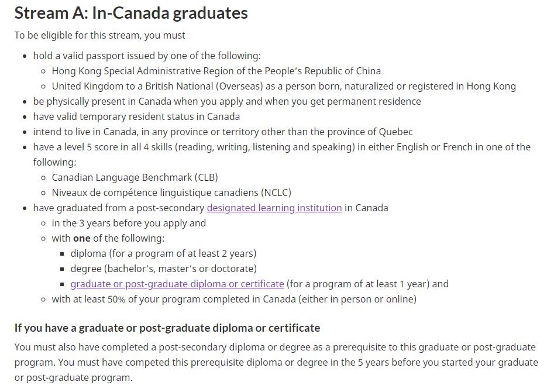Click the graduate or post-graduate diploma subheading
Screen dimensions: 554x392
(167, 328)
